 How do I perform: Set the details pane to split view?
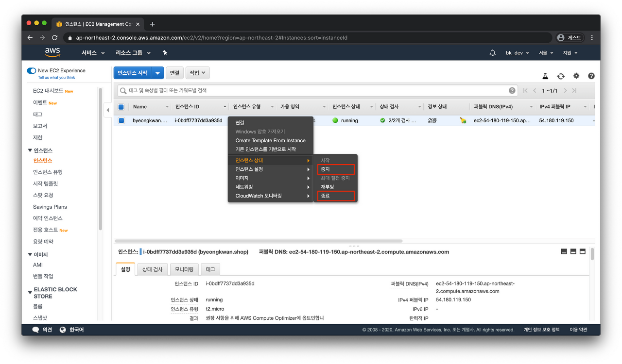click(x=573, y=251)
